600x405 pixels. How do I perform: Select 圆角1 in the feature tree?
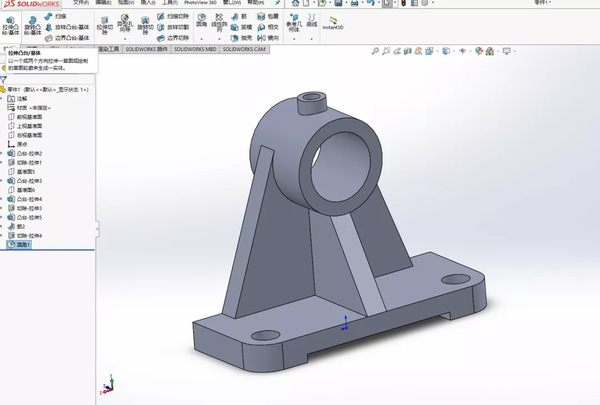24,244
